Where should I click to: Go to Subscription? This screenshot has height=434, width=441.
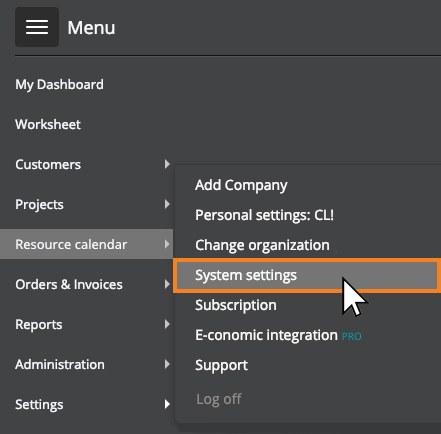(x=236, y=305)
